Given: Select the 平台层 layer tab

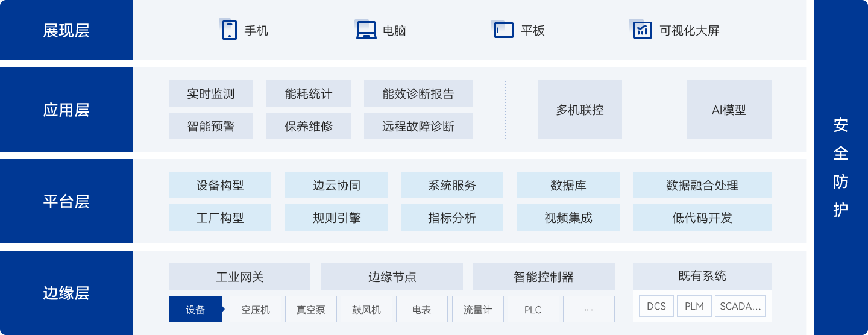Looking at the screenshot, I should point(66,201).
